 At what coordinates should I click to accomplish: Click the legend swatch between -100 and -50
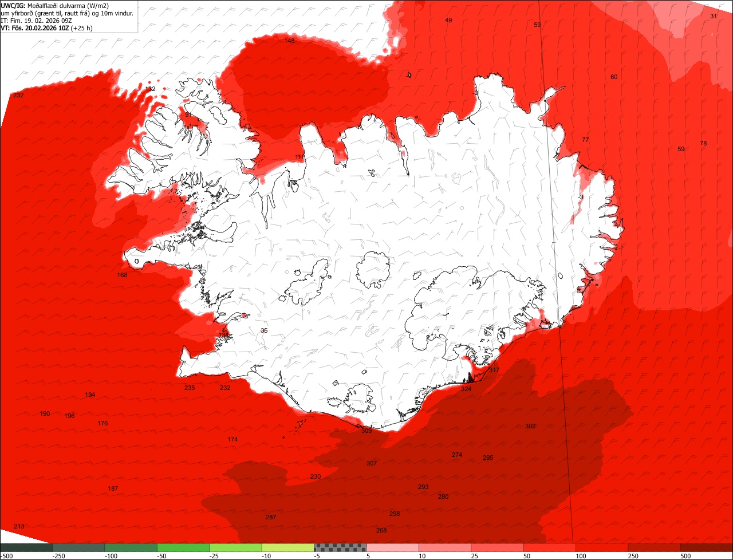click(131, 547)
